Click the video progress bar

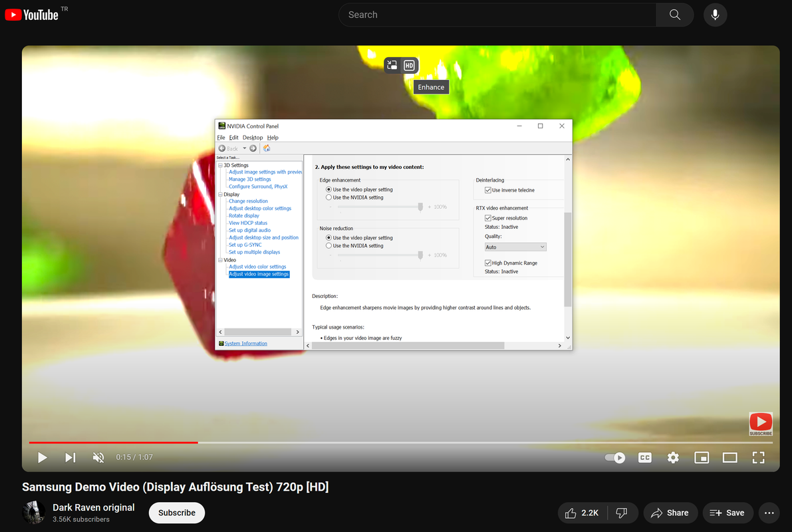pyautogui.click(x=400, y=443)
